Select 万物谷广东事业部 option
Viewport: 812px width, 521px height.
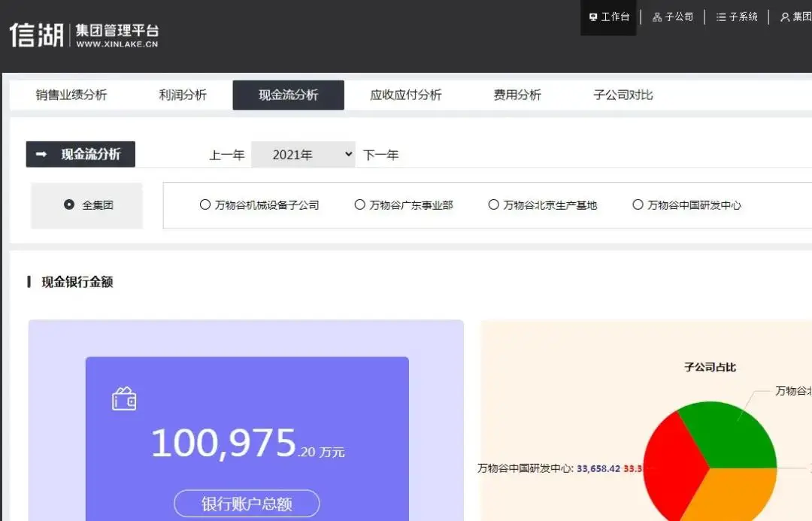[360, 204]
